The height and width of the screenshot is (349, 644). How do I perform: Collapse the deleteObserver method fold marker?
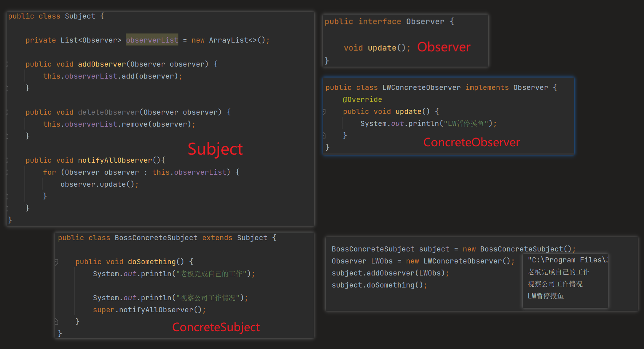7,112
